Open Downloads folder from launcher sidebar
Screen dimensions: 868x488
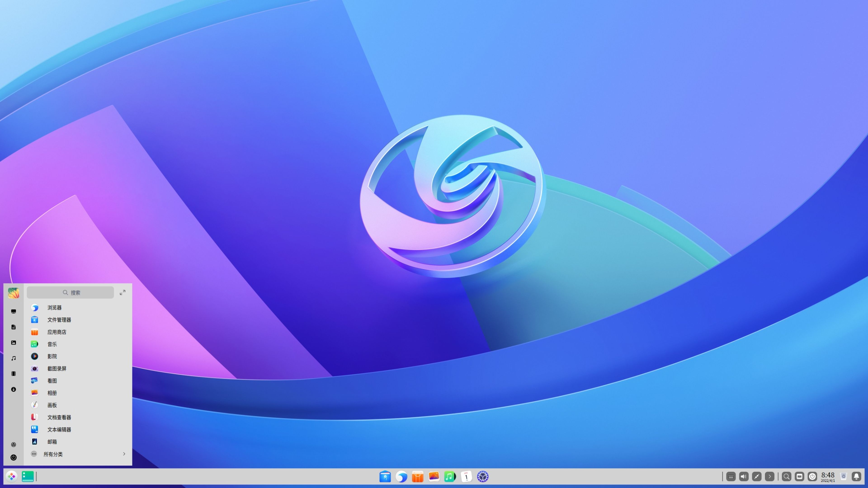click(14, 389)
